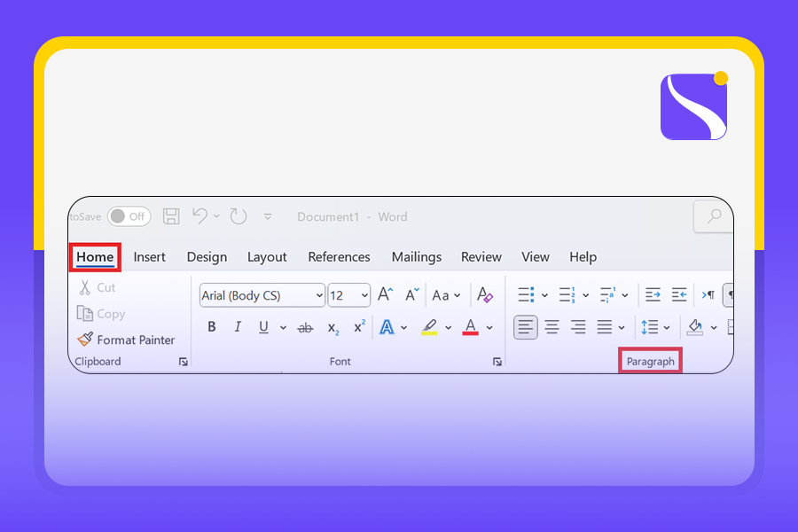Open the font color dropdown arrow
The height and width of the screenshot is (532, 798).
click(489, 328)
